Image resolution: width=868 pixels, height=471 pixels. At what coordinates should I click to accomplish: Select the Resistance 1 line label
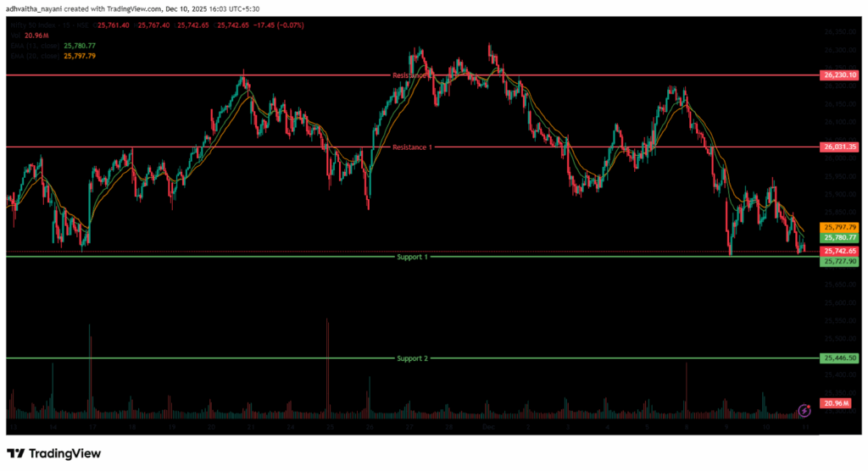(x=413, y=147)
